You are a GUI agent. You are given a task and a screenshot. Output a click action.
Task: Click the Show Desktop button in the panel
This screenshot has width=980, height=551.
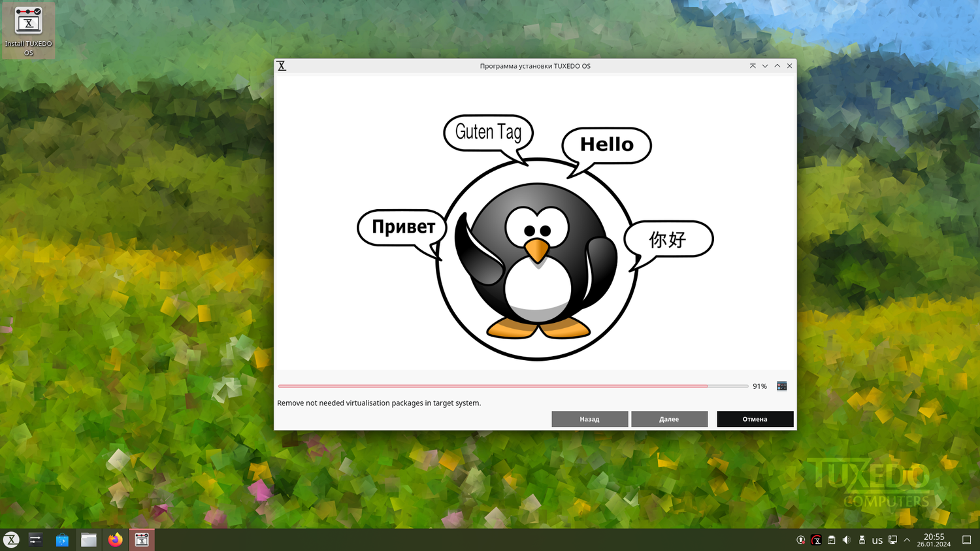[x=967, y=540]
